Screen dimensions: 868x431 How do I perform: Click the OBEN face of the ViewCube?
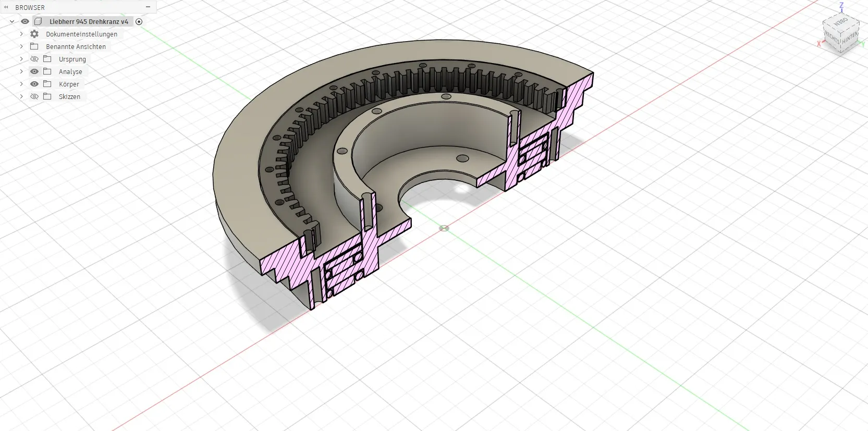point(840,22)
